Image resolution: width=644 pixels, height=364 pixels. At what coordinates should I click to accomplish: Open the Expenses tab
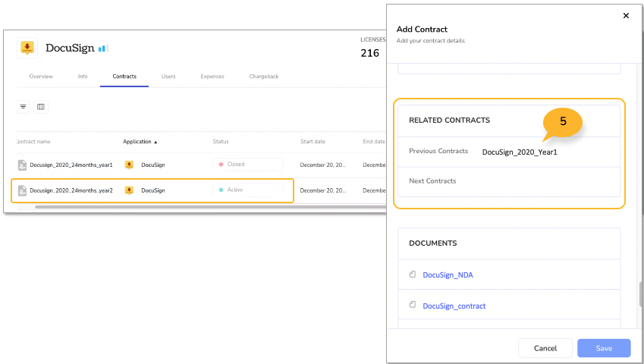coord(212,77)
